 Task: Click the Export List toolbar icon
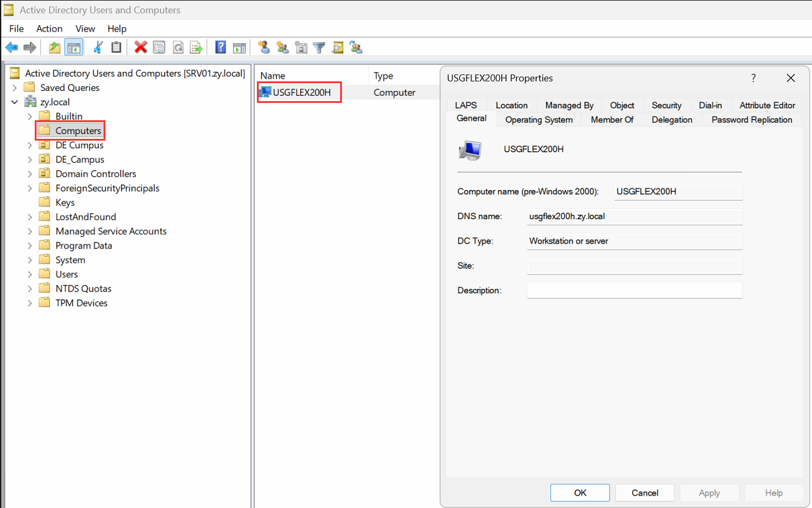pyautogui.click(x=196, y=47)
